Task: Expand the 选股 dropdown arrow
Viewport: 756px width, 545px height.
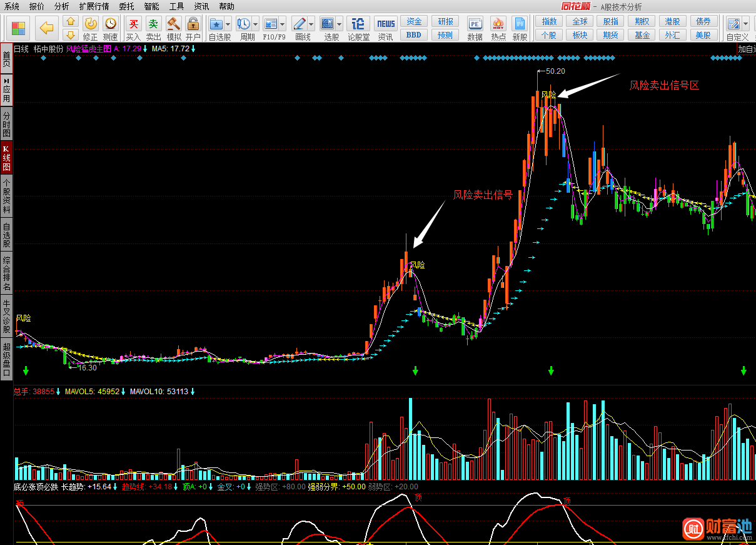Action: click(340, 24)
